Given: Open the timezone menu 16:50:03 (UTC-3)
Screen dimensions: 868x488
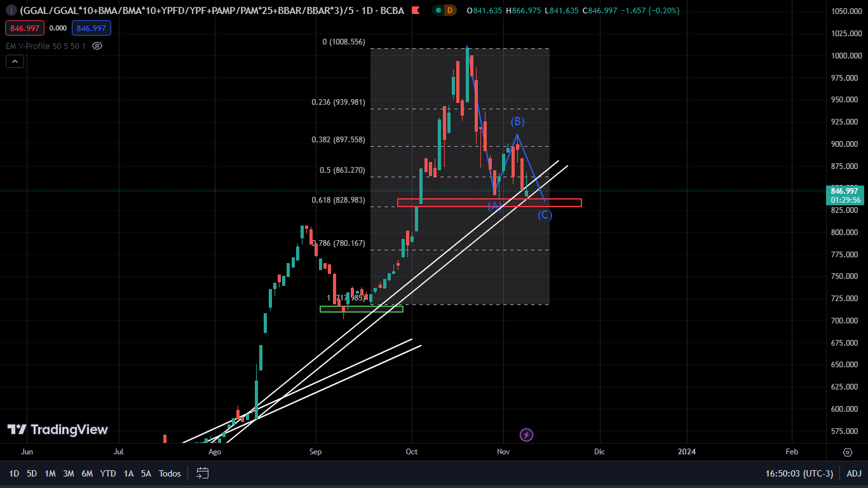Looking at the screenshot, I should (x=799, y=473).
